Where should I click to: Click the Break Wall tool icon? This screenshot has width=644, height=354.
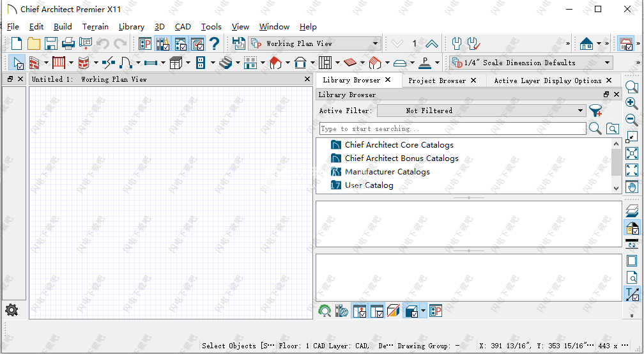tap(109, 63)
